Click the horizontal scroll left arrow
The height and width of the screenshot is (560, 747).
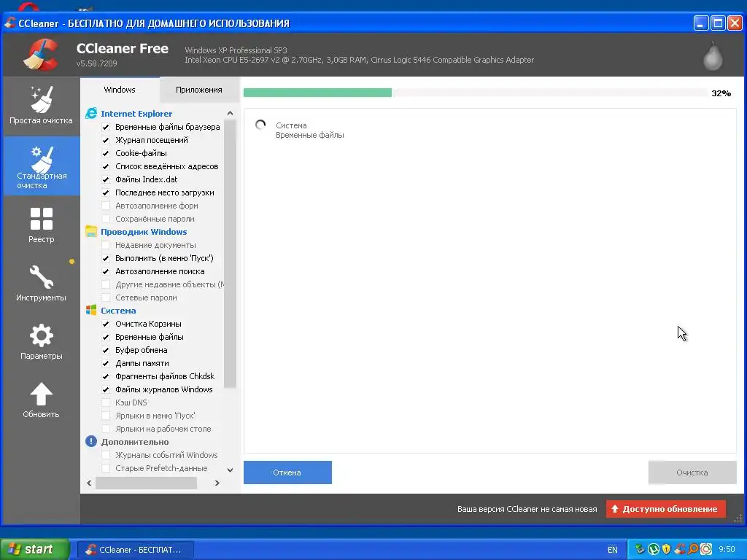coord(89,483)
